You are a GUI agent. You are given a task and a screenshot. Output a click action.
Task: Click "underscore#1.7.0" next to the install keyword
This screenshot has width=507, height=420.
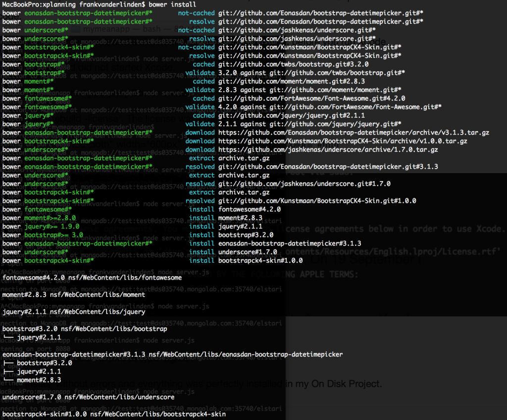[x=248, y=252]
